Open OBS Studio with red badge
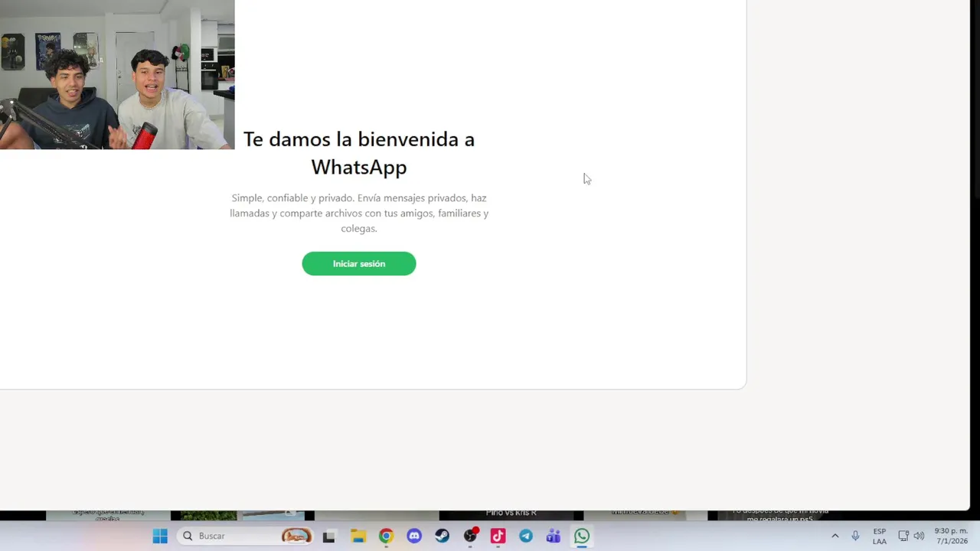980x551 pixels. pos(470,536)
